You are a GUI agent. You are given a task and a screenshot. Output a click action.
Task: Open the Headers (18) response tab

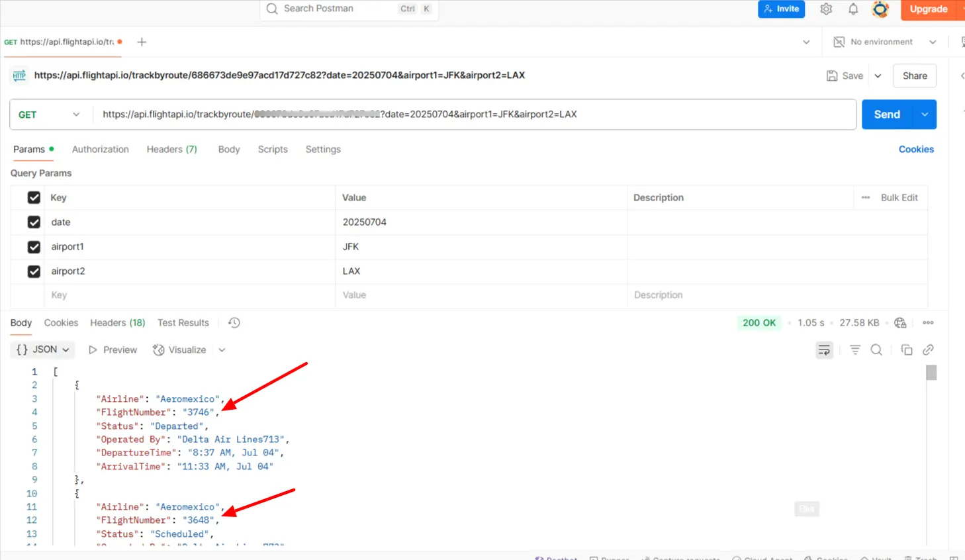(x=118, y=323)
